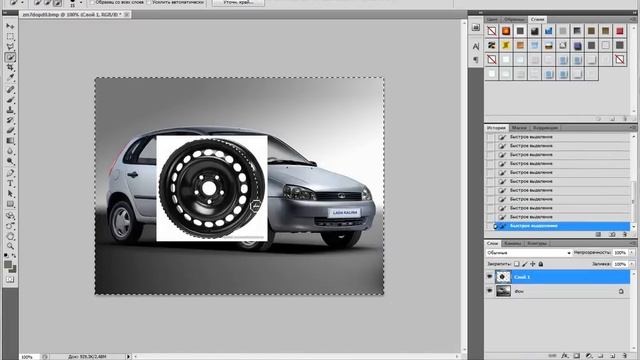640x360 pixels.
Task: Click the foreground color swatch
Action: tap(8, 265)
